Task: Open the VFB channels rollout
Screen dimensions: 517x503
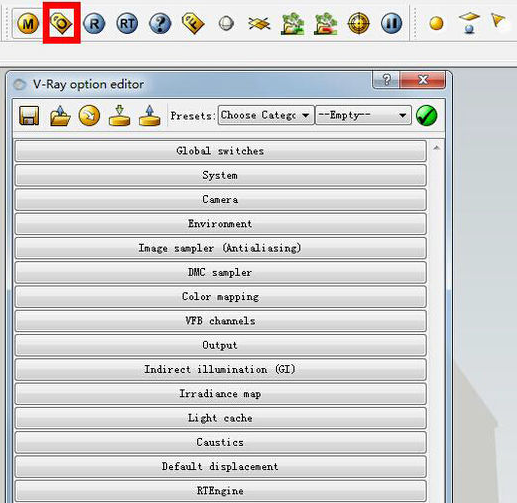Action: 220,321
